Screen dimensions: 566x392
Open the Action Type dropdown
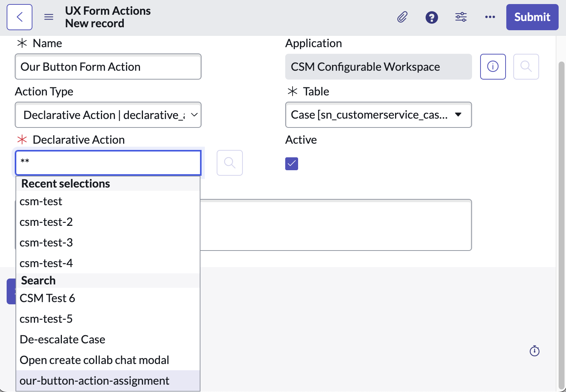[x=108, y=115]
